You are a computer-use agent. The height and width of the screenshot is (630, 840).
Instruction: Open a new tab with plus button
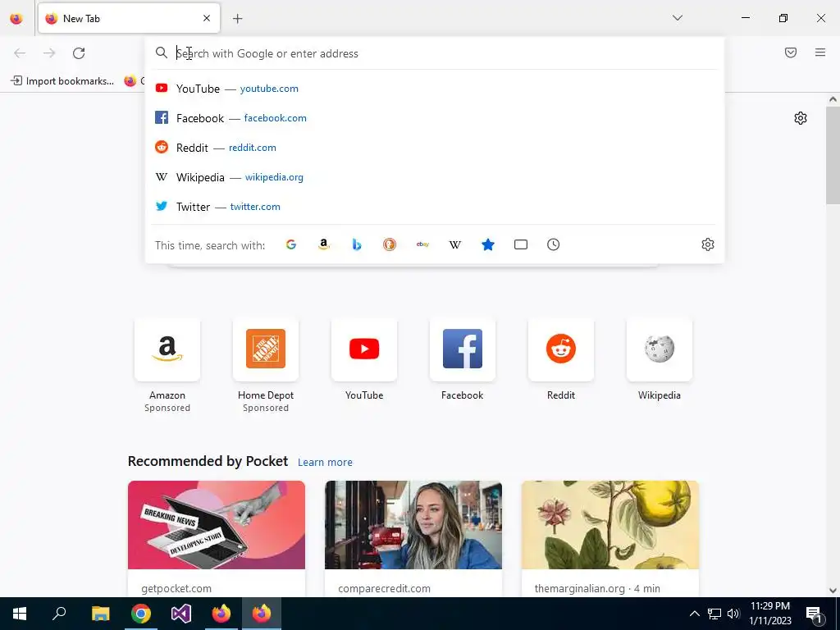tap(237, 19)
